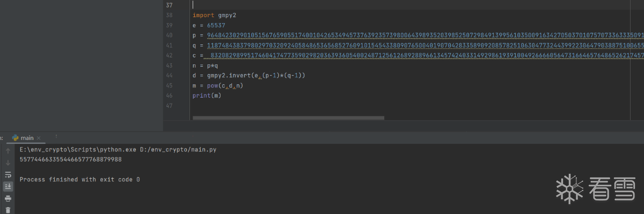
Task: Click gutter at line number 38
Action: pyautogui.click(x=170, y=16)
